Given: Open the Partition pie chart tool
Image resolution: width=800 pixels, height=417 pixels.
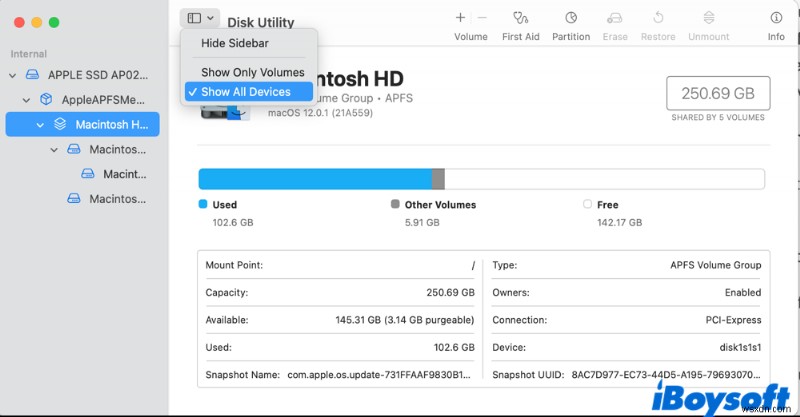Looking at the screenshot, I should (x=571, y=18).
